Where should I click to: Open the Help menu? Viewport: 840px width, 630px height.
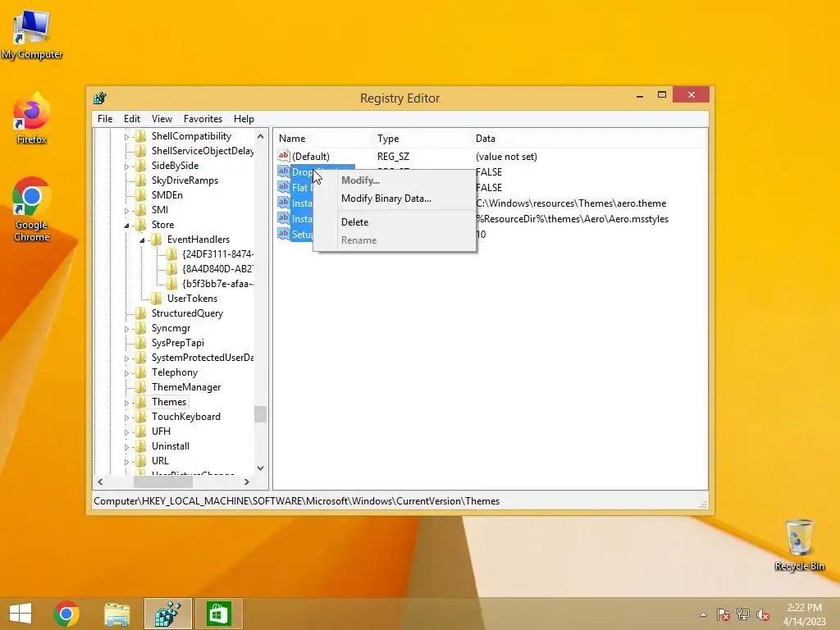point(244,119)
